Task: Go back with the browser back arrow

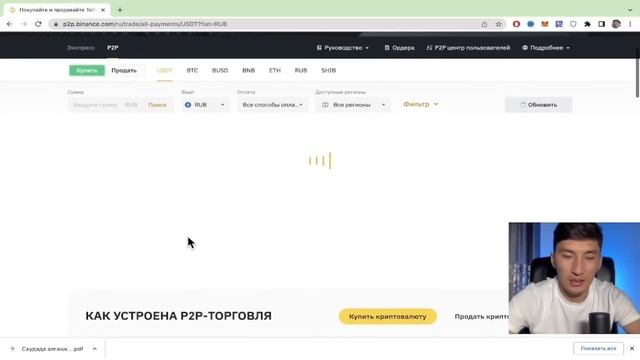Action: click(10, 24)
